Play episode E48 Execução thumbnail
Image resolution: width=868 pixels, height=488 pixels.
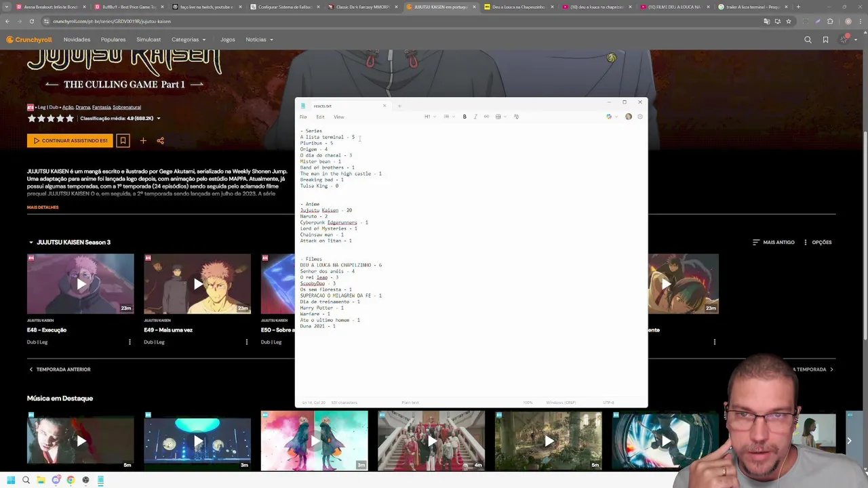click(81, 284)
